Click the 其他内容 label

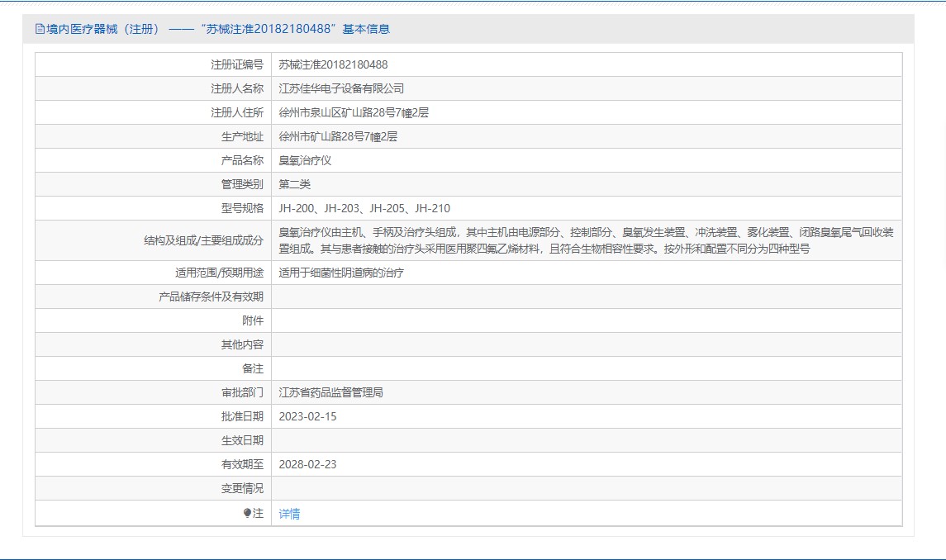coord(242,344)
